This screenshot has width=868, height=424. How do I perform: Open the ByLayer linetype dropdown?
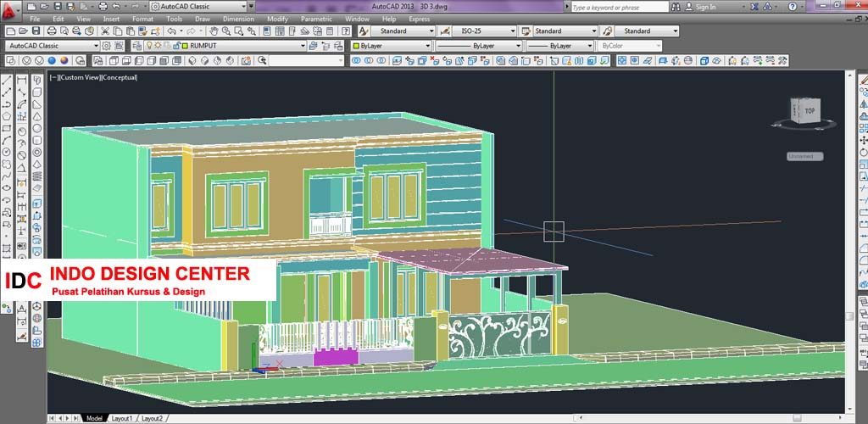(x=479, y=46)
